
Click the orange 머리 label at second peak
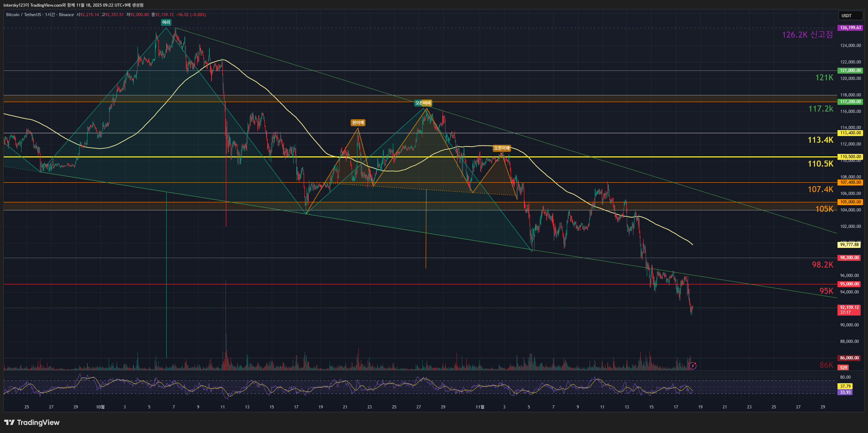coord(427,103)
